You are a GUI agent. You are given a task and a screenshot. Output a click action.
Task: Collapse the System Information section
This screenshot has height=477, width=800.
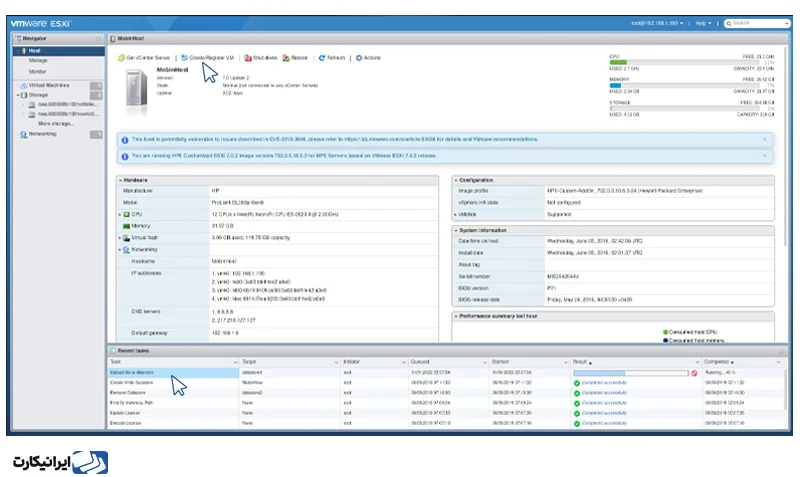(456, 231)
